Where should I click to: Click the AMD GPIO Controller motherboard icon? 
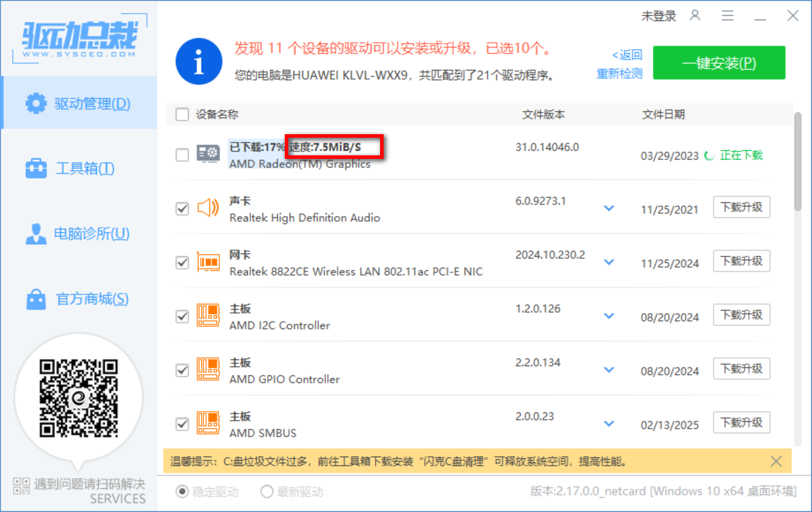pos(208,369)
